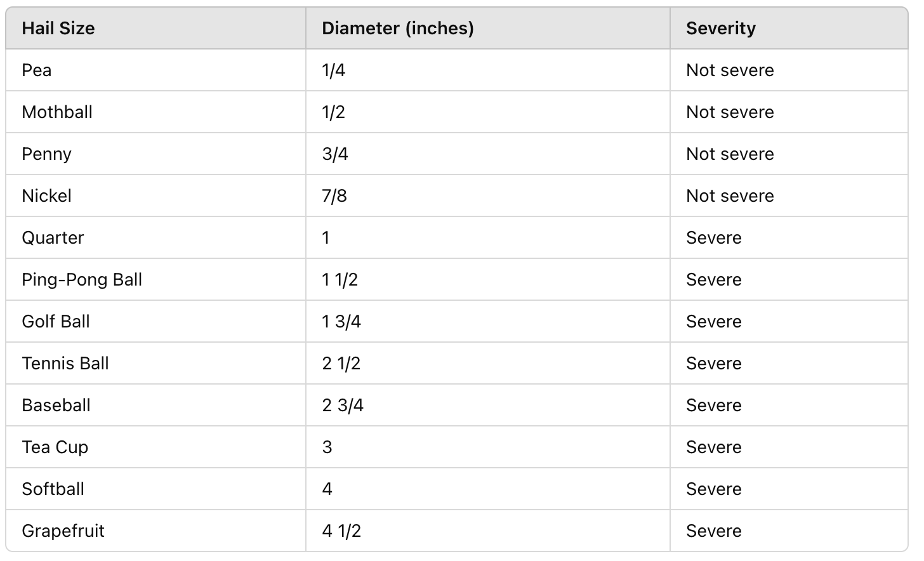The height and width of the screenshot is (561, 924).
Task: Select the Ping-Pong Ball cell
Action: click(x=155, y=279)
